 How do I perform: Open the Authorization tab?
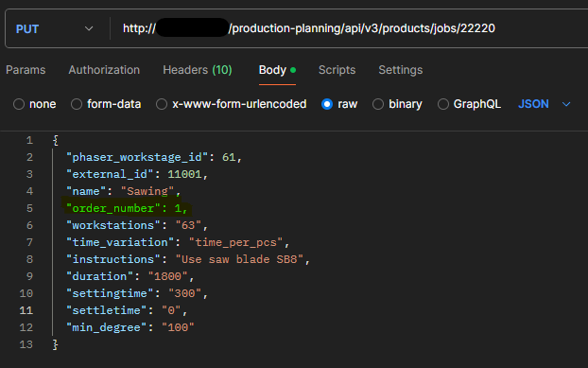coord(104,70)
